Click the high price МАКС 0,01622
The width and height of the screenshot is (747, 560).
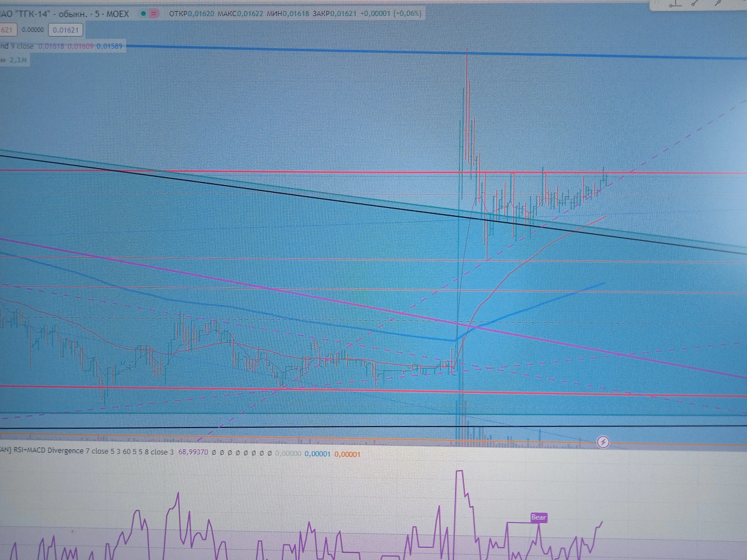(241, 14)
